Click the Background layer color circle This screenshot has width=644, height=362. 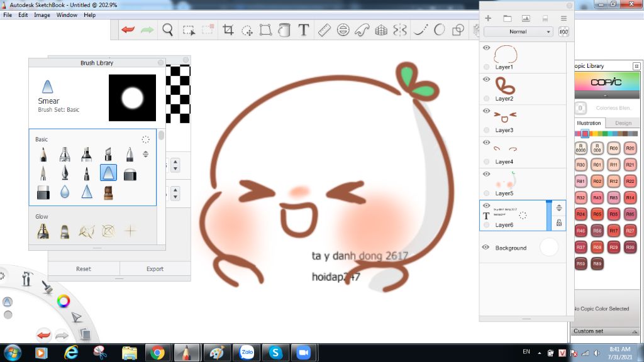pos(549,248)
